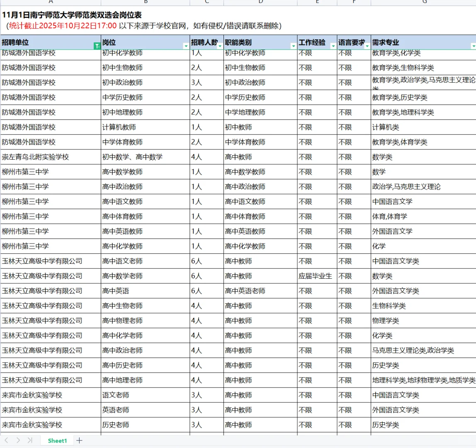Select the 化学 cell in 高中化学教师 row

pyautogui.click(x=423, y=246)
